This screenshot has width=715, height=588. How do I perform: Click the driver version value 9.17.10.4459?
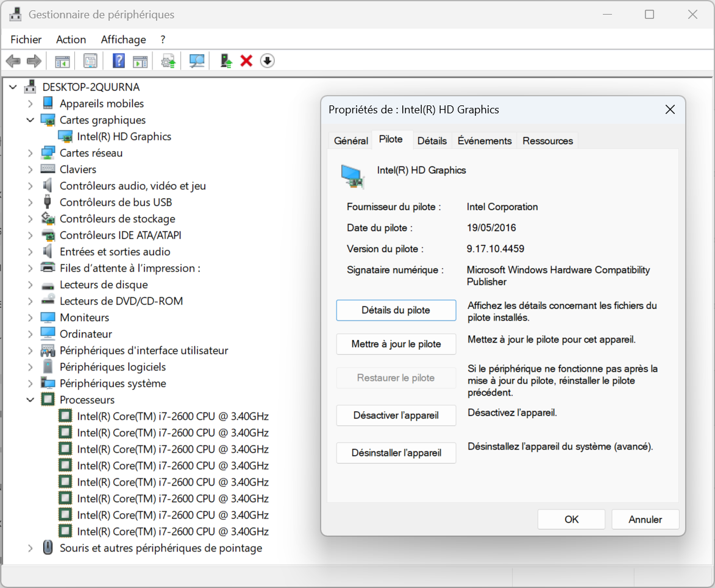[495, 249]
